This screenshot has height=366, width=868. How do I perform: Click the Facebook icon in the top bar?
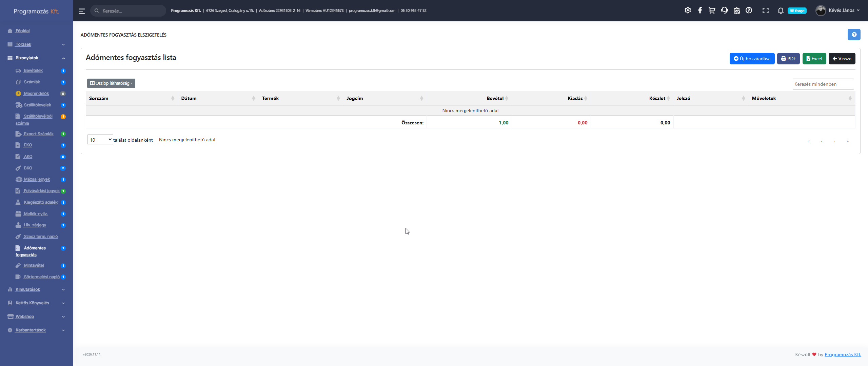tap(700, 11)
